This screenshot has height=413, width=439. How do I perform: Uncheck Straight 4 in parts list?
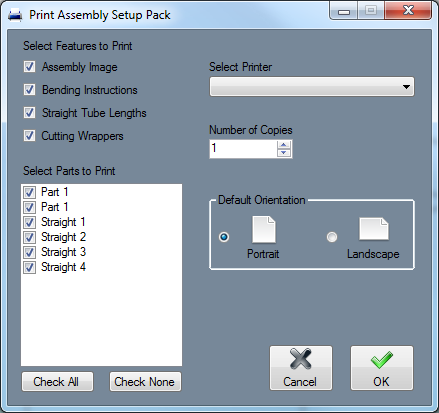pos(29,267)
